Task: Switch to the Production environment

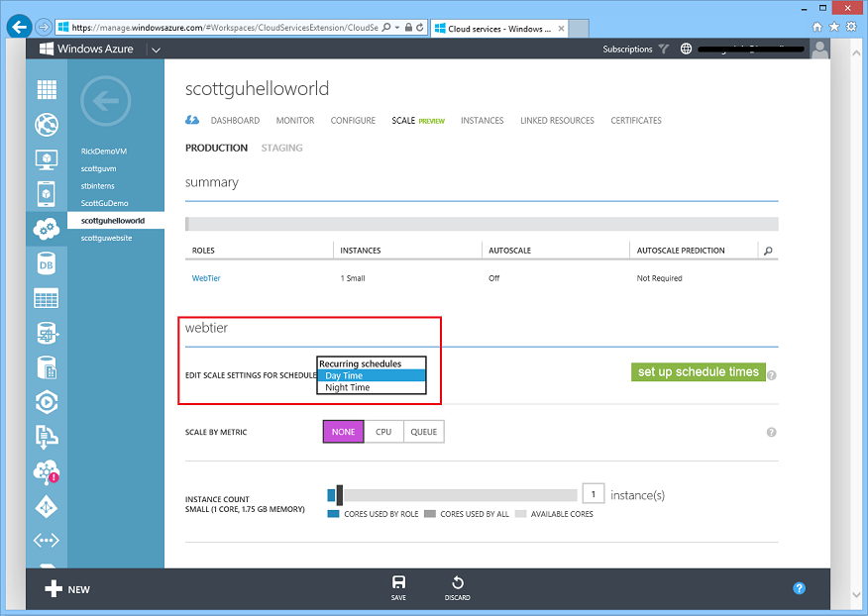Action: [x=216, y=148]
